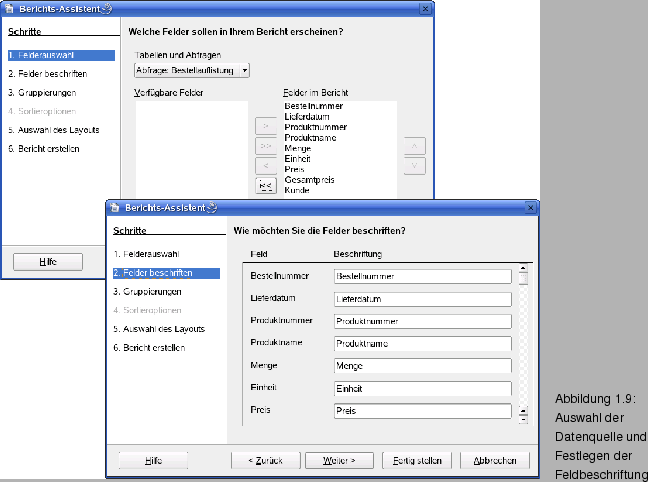Select step 1 'Felderauswahl' in front window
The height and width of the screenshot is (482, 648).
tap(146, 254)
